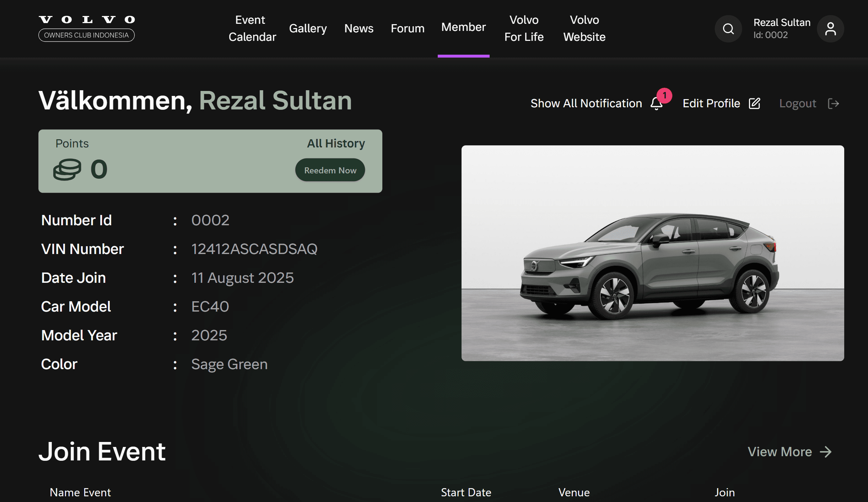Open Volvo For Life page
The height and width of the screenshot is (502, 868).
[x=524, y=28]
